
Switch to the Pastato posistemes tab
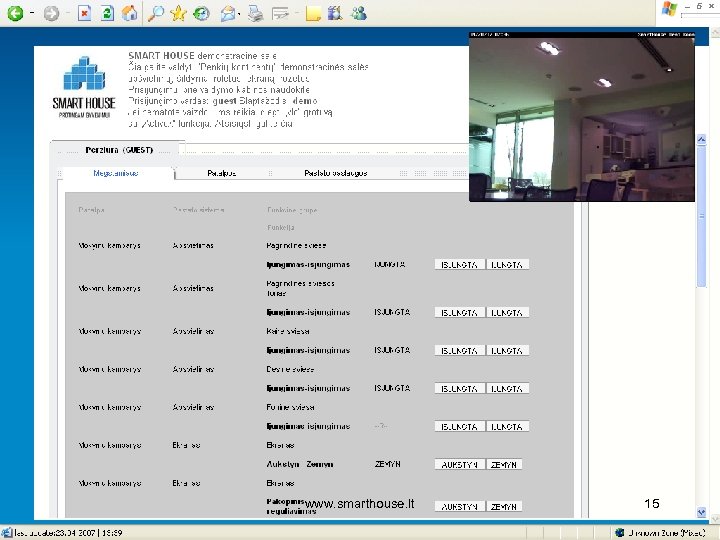[336, 173]
